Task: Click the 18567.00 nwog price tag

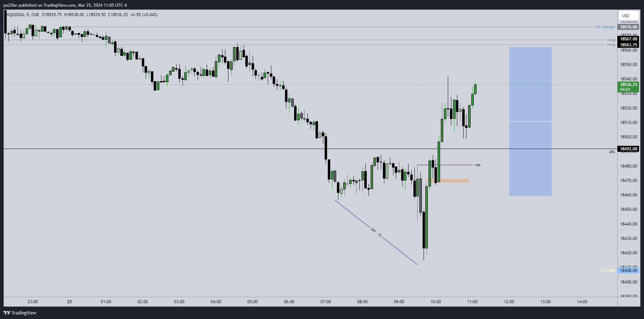Action: click(628, 39)
